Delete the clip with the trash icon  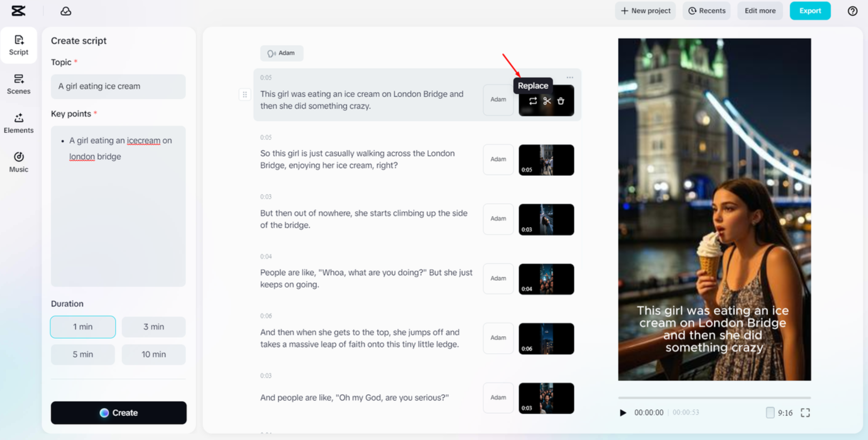point(561,101)
